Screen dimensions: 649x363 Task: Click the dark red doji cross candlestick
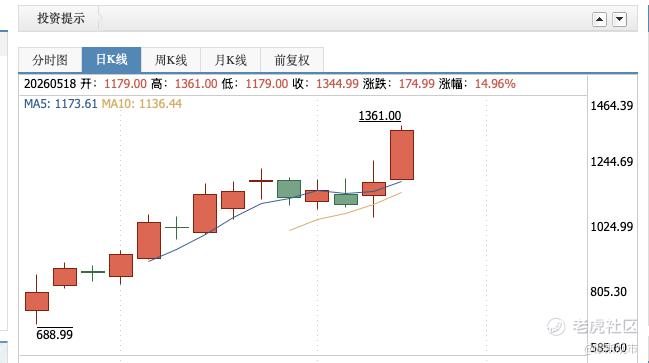click(261, 181)
